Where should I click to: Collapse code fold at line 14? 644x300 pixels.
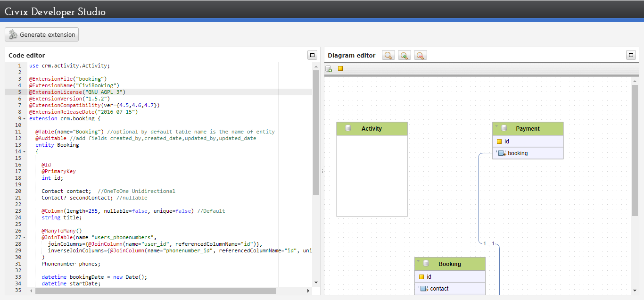pyautogui.click(x=25, y=152)
